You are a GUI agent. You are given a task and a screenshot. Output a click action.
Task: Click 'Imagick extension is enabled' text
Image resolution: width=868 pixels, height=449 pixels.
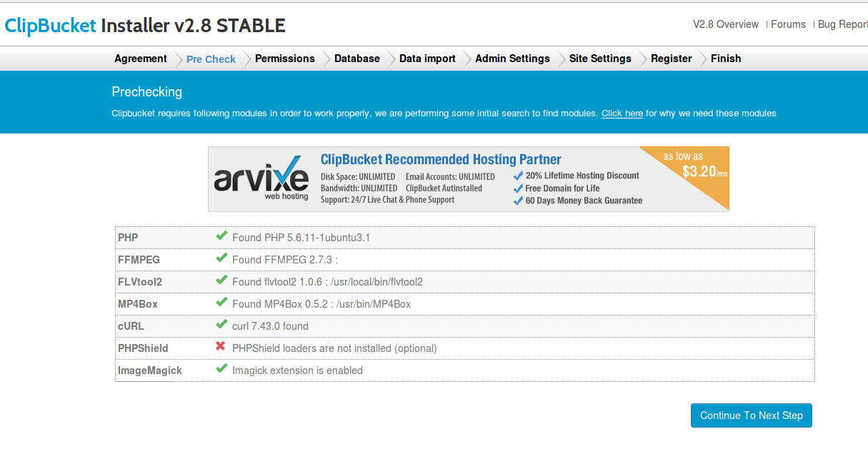297,370
